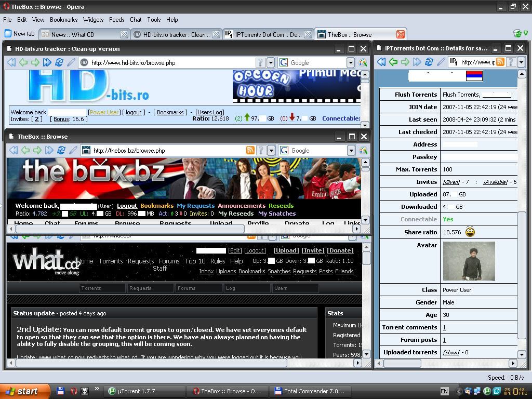Reload the thebox.bz page
532x399 pixels.
(61, 150)
